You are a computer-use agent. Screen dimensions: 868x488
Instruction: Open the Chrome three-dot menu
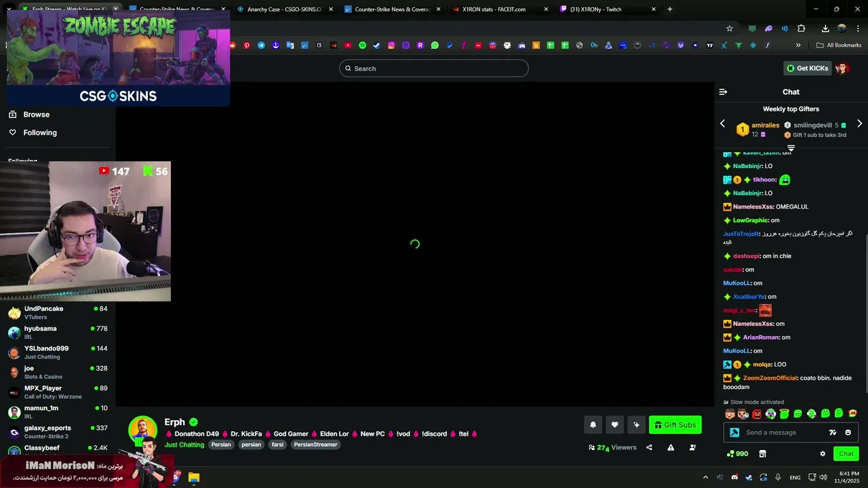tap(858, 28)
